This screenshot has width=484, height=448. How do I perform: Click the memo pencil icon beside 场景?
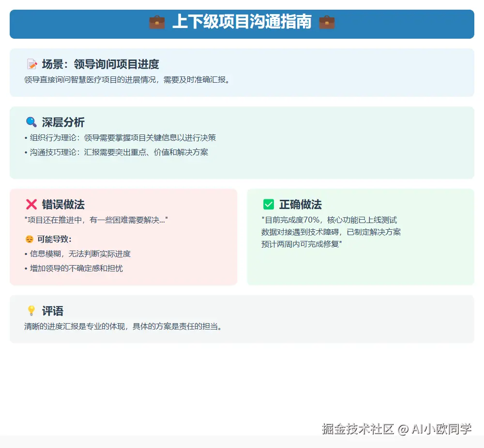click(x=32, y=64)
